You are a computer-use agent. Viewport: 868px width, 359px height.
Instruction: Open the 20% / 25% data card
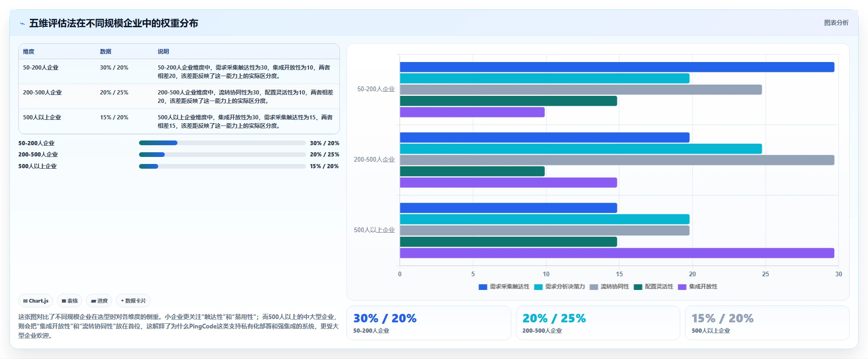(x=598, y=323)
